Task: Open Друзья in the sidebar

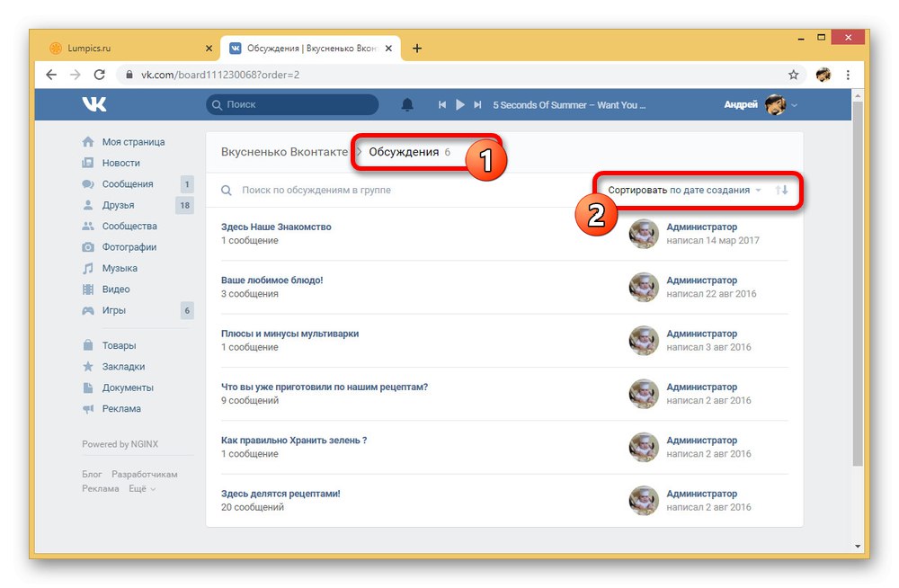Action: (x=118, y=205)
